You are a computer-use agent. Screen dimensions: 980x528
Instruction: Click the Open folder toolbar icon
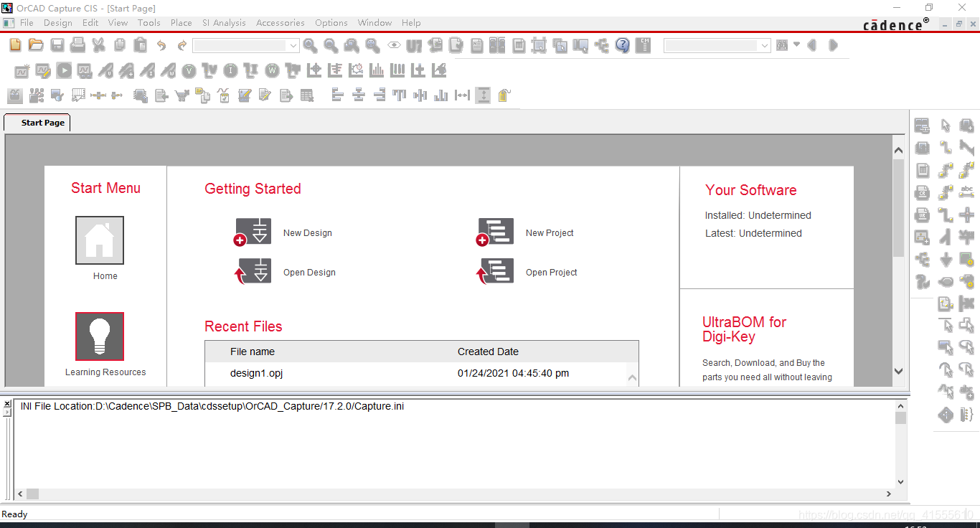pyautogui.click(x=36, y=45)
